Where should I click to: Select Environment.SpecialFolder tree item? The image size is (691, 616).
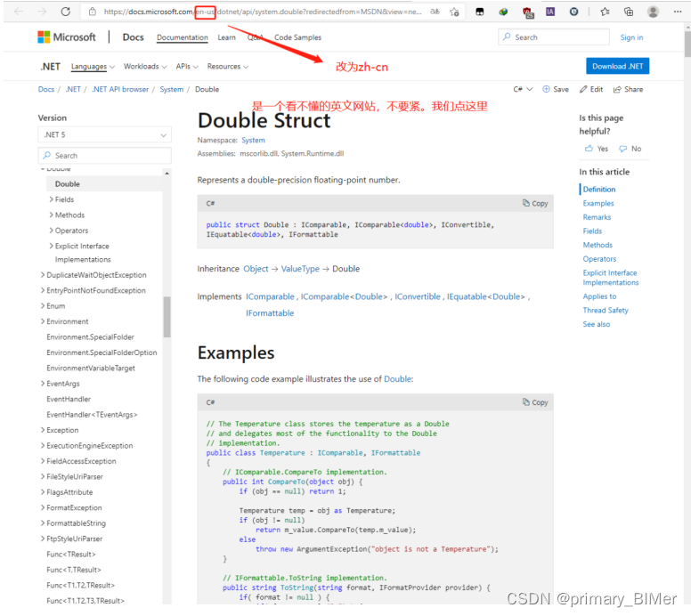(x=90, y=337)
